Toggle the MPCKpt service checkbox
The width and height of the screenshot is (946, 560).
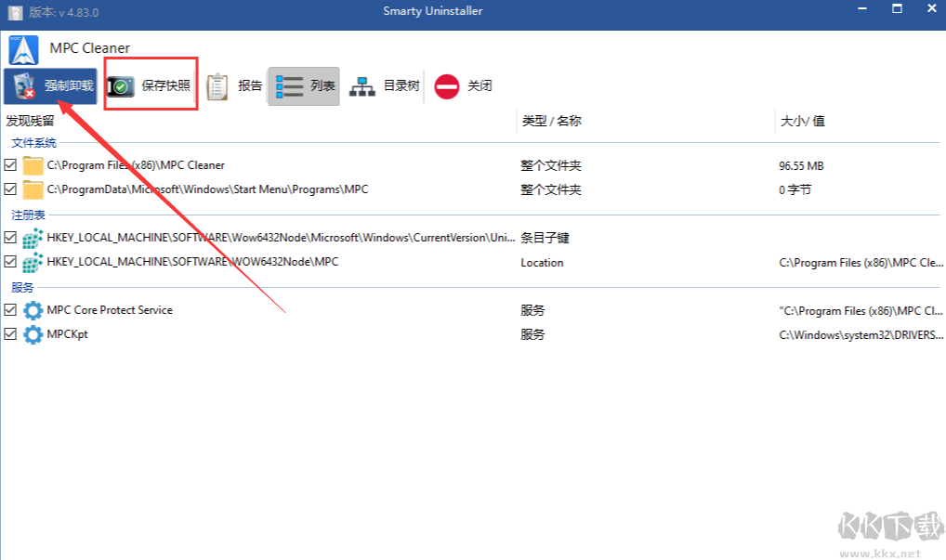10,334
